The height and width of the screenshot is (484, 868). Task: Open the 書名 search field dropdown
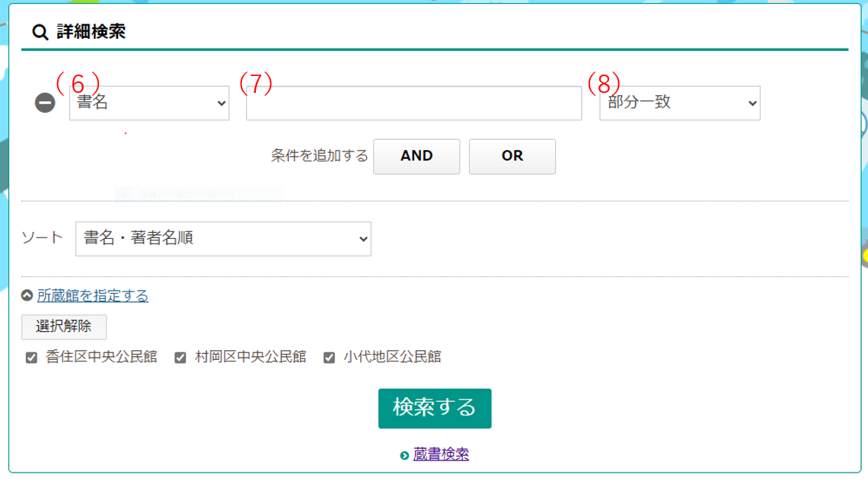pyautogui.click(x=149, y=103)
